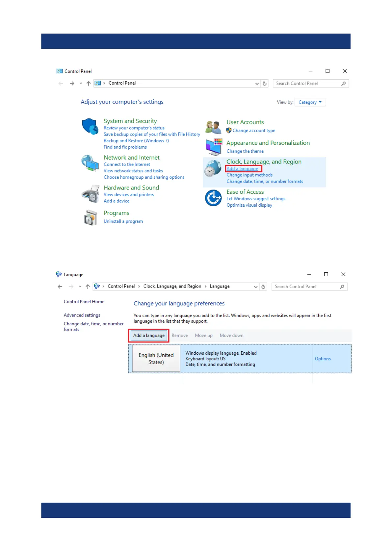Open Options for English (United States)

[323, 359]
